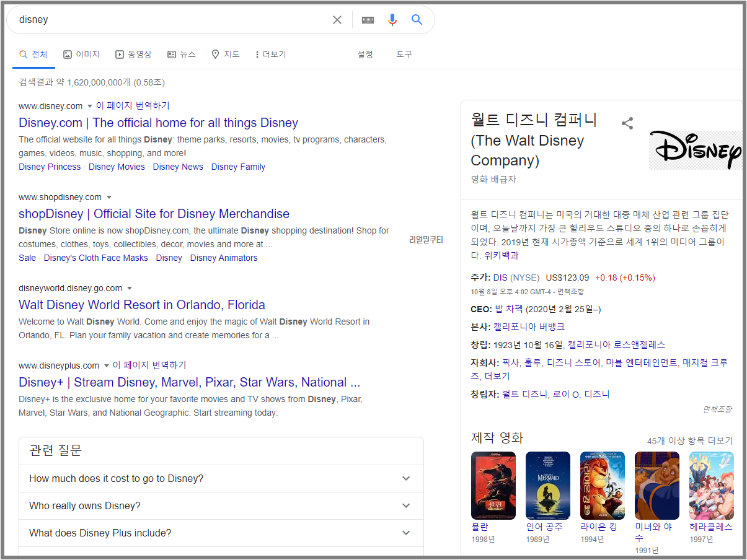Open founder 월트 디즈니 link
Image resolution: width=747 pixels, height=560 pixels.
click(524, 394)
